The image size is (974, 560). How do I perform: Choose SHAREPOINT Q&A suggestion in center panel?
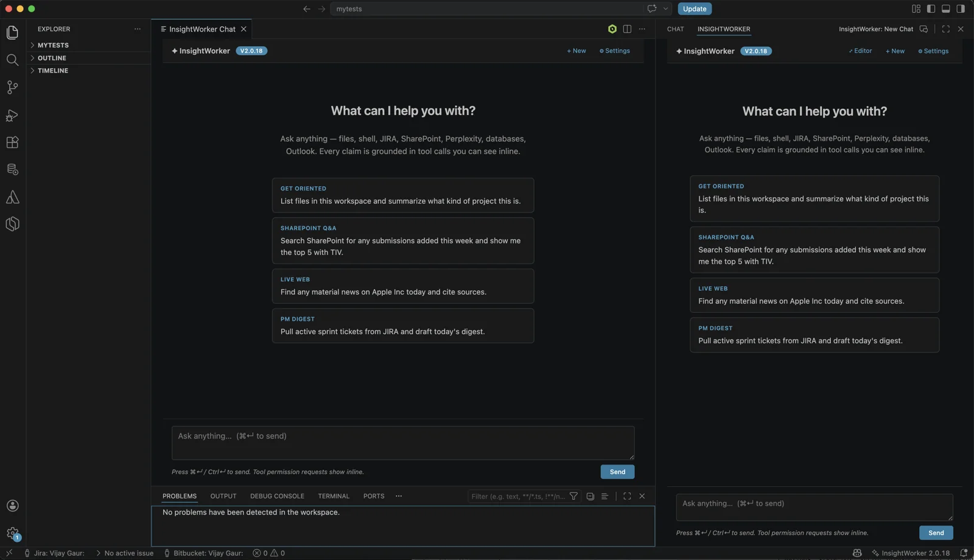click(403, 240)
